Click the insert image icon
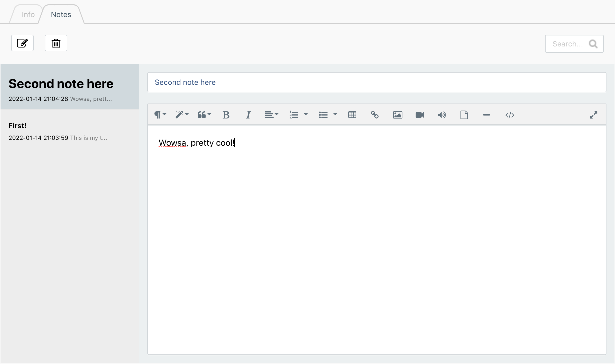Image resolution: width=615 pixels, height=364 pixels. pyautogui.click(x=397, y=115)
